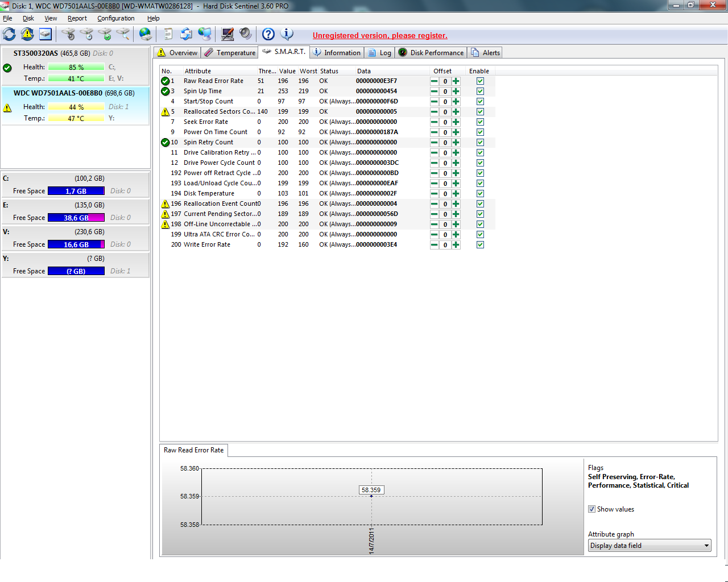The height and width of the screenshot is (582, 728).
Task: Click the globe over disk toolbar icon
Action: pos(146,34)
